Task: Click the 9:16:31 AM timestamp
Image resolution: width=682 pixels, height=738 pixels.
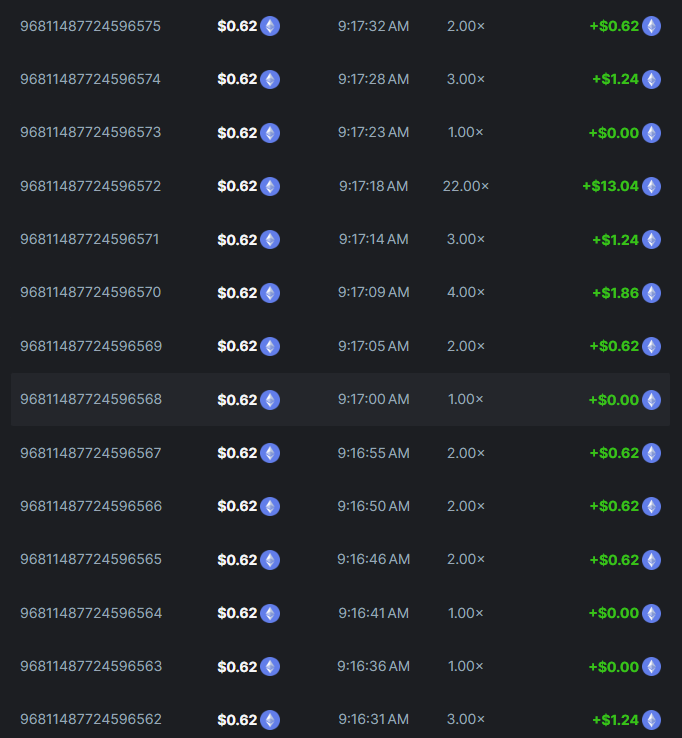Action: pyautogui.click(x=373, y=720)
